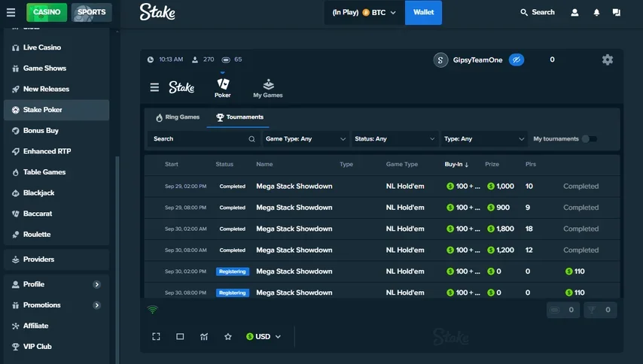This screenshot has height=364, width=643.
Task: Open the Wallet
Action: point(423,13)
